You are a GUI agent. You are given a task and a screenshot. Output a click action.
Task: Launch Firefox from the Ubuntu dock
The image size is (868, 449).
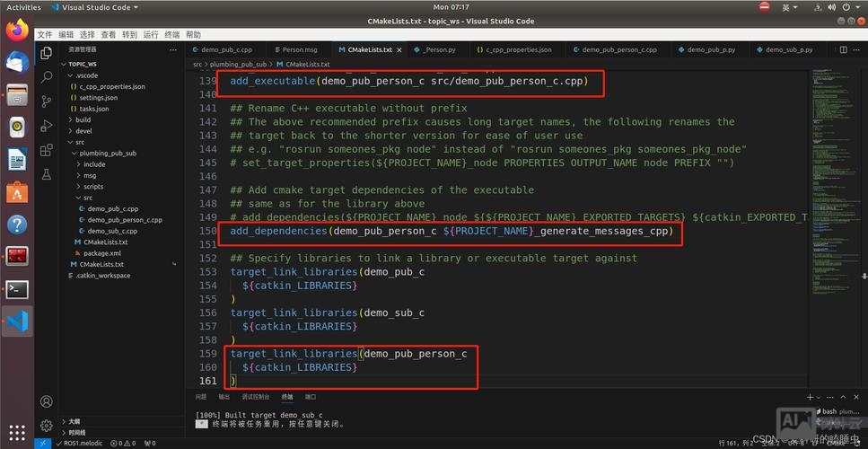17,31
